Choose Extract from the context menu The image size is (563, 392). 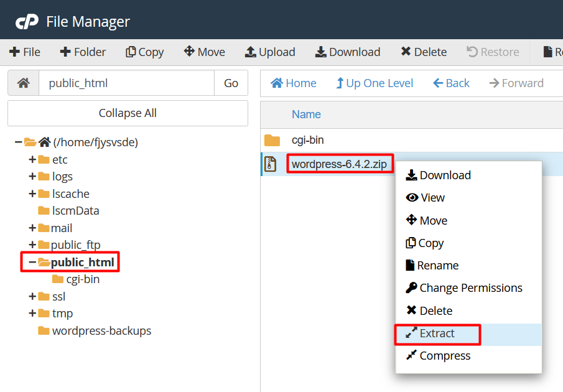[x=437, y=334]
